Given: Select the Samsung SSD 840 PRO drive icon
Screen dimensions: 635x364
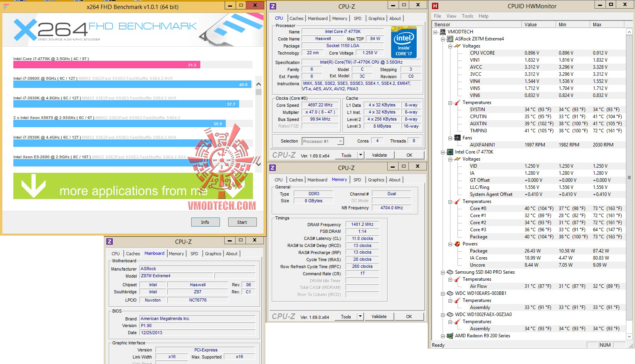Looking at the screenshot, I should (x=450, y=272).
